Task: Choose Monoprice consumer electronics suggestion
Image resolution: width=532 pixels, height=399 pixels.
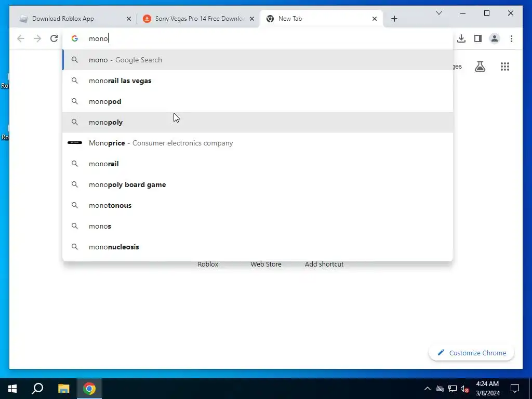Action: [x=258, y=143]
